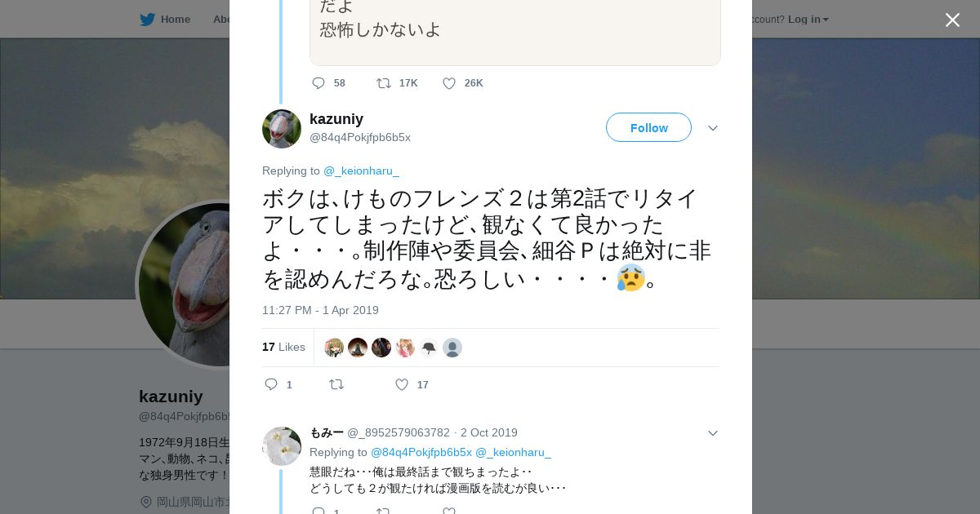The image size is (980, 514).
Task: View the 17 Likes list
Action: click(x=283, y=348)
